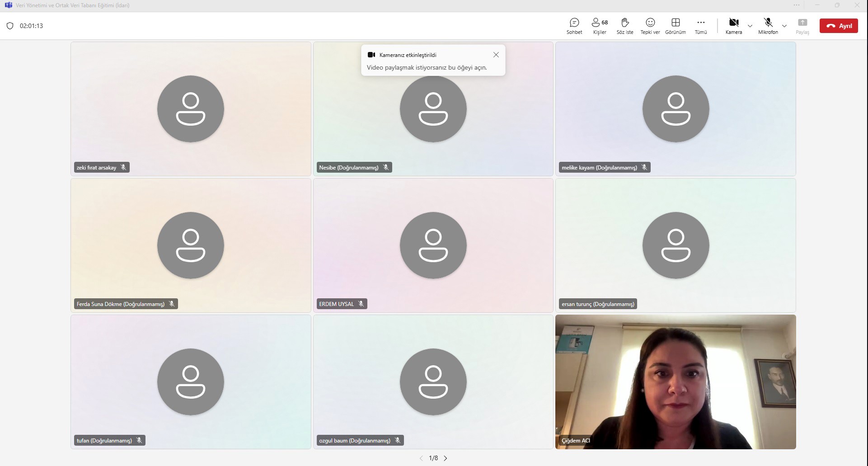Select ozgul baum's participant avatar

click(x=433, y=382)
